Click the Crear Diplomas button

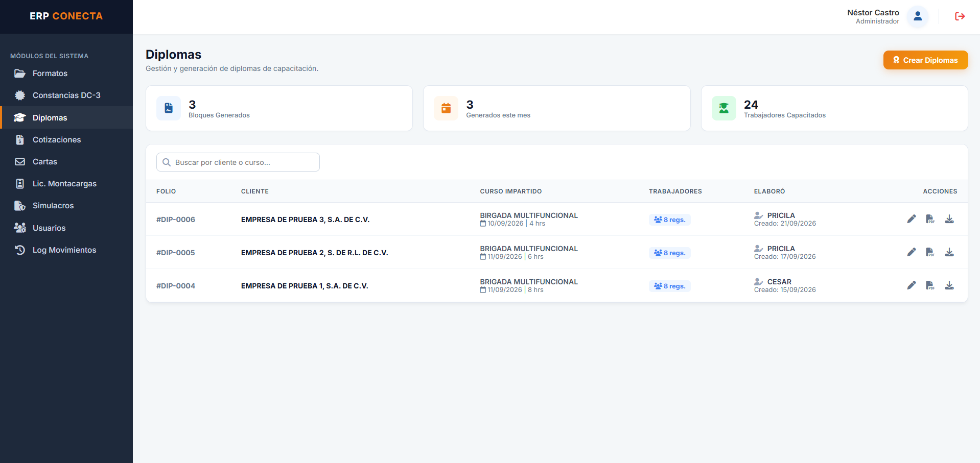pos(925,60)
